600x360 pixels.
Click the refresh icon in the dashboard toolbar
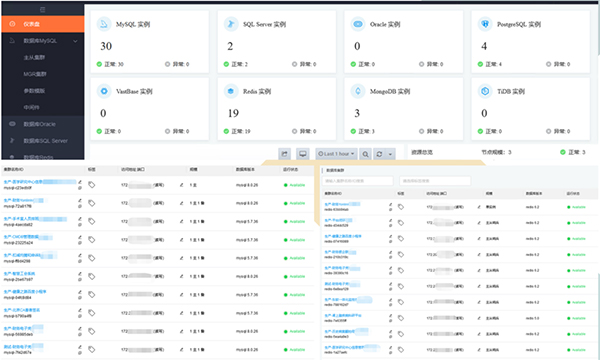point(379,154)
